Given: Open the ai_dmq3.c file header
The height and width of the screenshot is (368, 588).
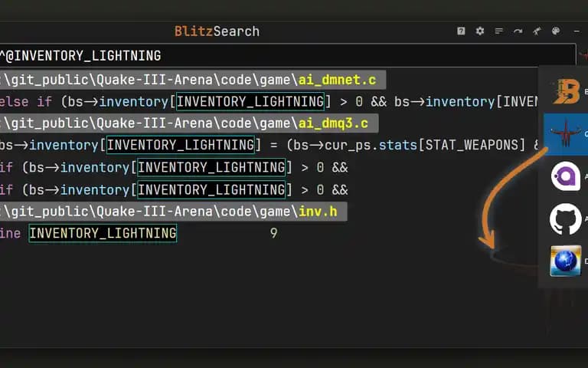Looking at the screenshot, I should (188, 123).
